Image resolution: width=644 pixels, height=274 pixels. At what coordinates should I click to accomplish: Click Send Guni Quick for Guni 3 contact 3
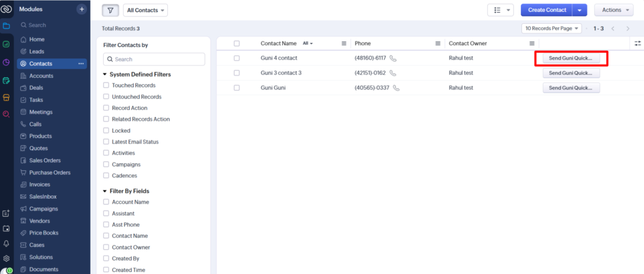click(x=571, y=73)
